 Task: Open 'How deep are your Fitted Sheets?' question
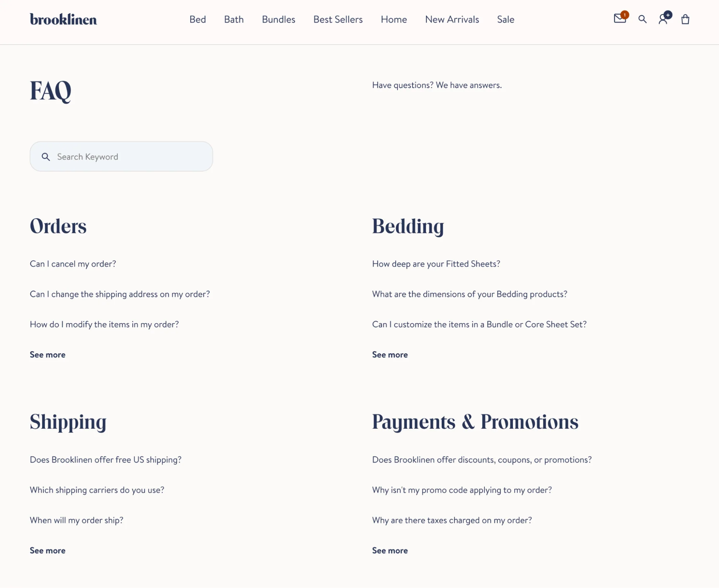(436, 263)
